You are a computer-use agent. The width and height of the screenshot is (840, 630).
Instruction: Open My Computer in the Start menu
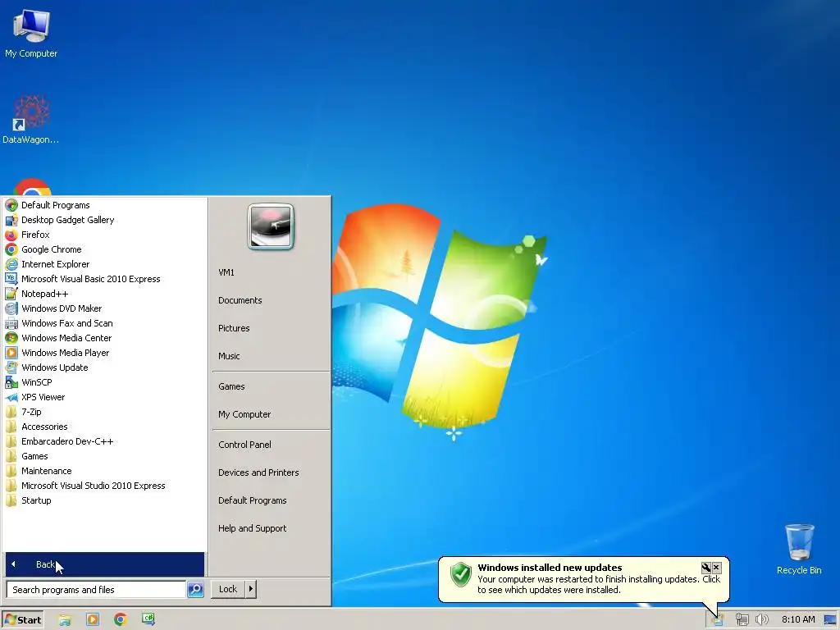tap(244, 414)
